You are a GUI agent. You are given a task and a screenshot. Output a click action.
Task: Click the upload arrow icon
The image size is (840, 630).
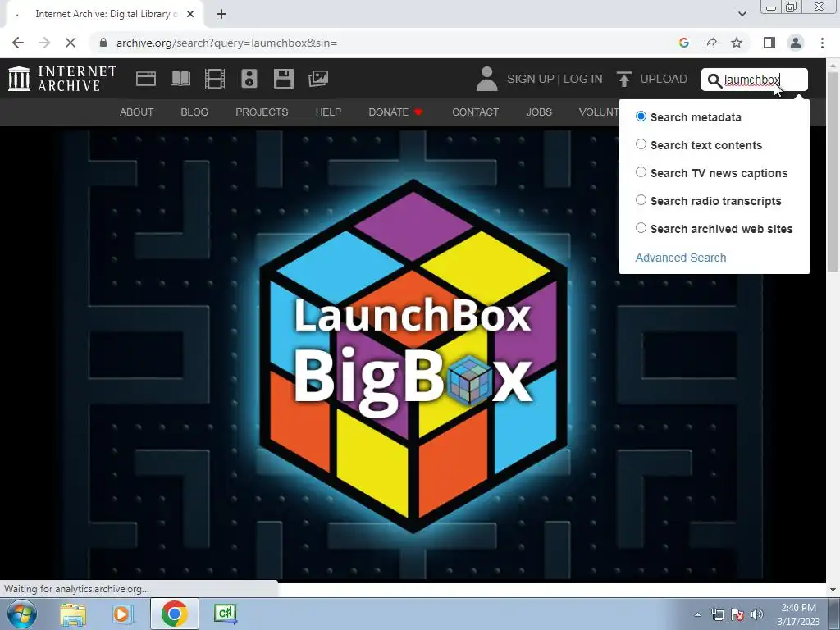click(x=623, y=79)
